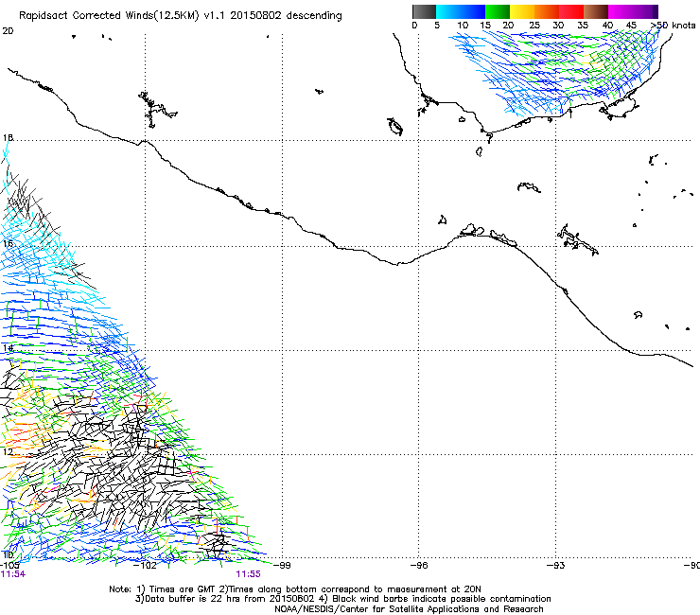Click the longitude label '-96'
The height and width of the screenshot is (615, 700).
tap(419, 566)
